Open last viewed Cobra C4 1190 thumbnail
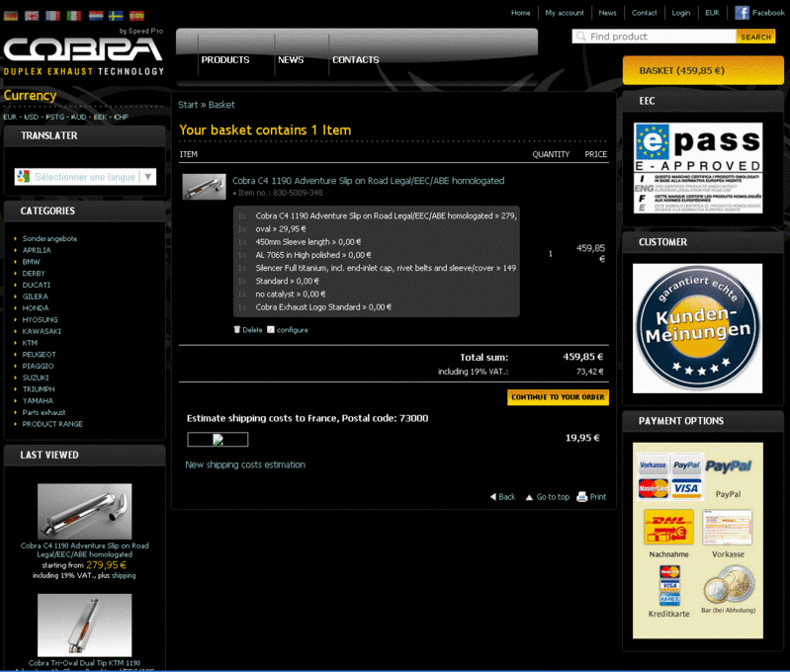The image size is (790, 672). (x=85, y=511)
